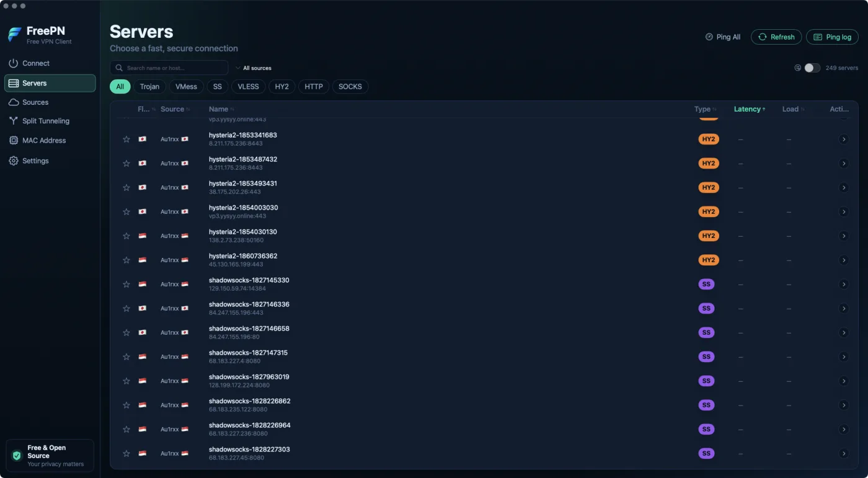Sort by the Name column header
The image size is (868, 478).
coord(221,109)
